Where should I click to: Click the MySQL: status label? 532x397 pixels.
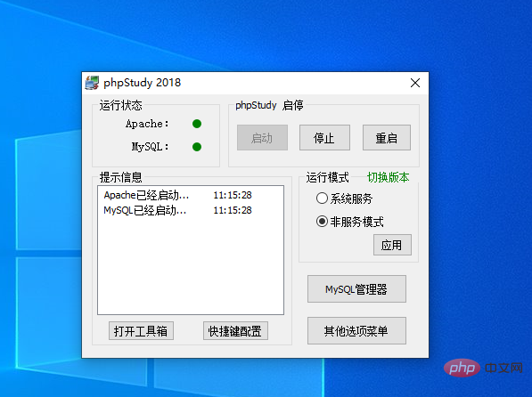click(x=150, y=147)
